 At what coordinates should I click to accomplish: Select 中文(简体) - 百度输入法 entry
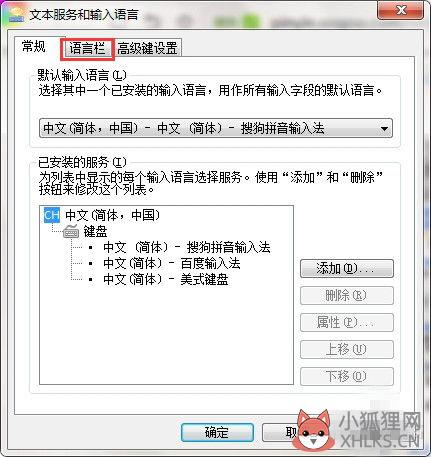pos(172,263)
